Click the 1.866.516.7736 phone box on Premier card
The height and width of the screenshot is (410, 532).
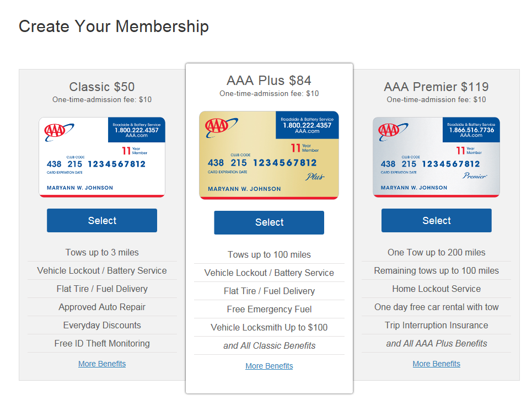click(x=471, y=130)
